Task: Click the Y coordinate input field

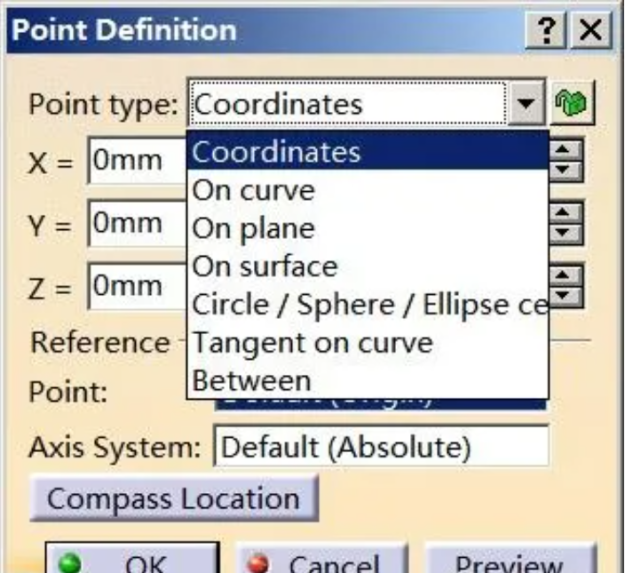Action: click(x=137, y=223)
